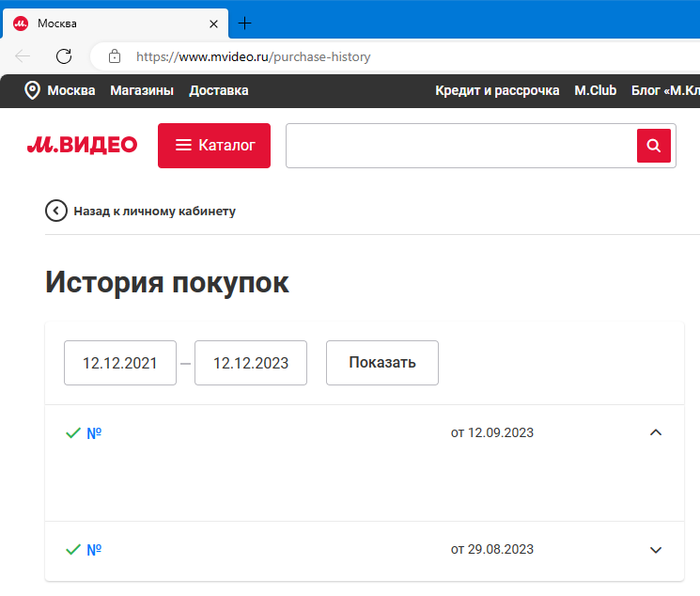
Task: Click the green check for the 12.09.2023 order
Action: [x=73, y=433]
